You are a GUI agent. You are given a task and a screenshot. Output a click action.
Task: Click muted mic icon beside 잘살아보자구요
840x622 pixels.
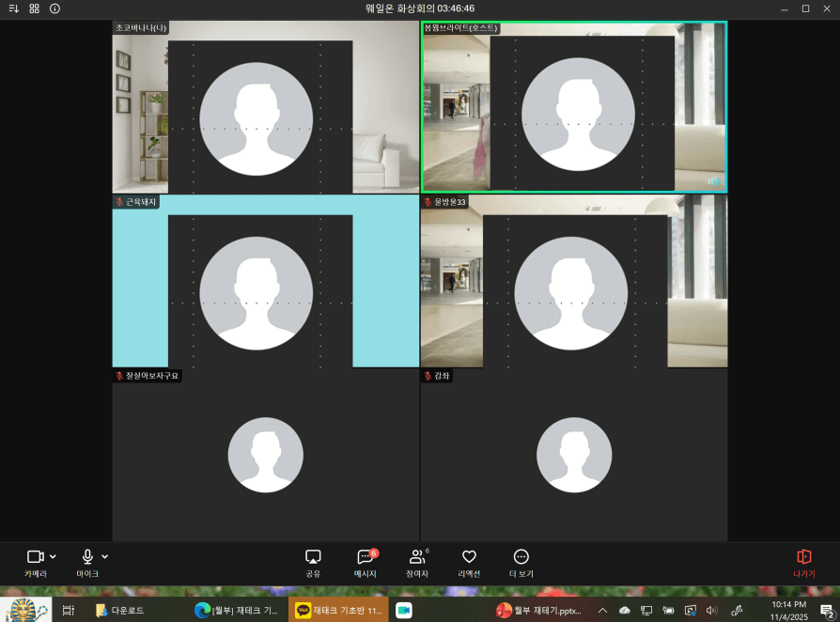click(119, 376)
